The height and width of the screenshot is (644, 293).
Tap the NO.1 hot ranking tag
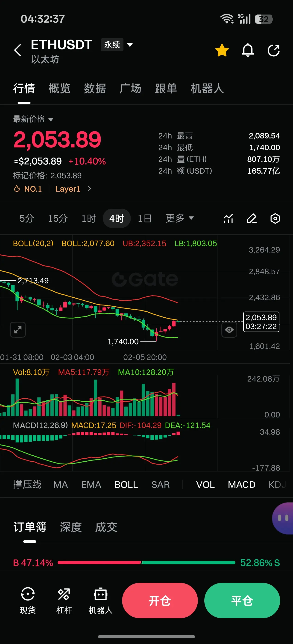coord(28,189)
